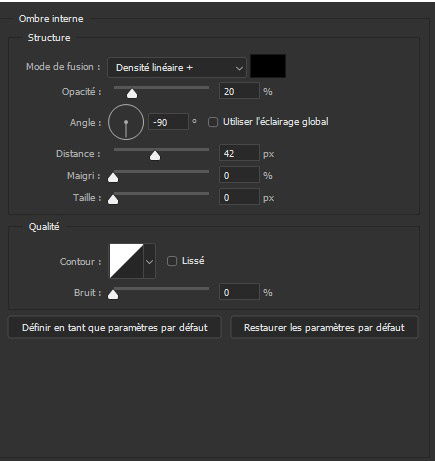Click the Taille pixel input field
The image size is (435, 461).
click(x=239, y=197)
